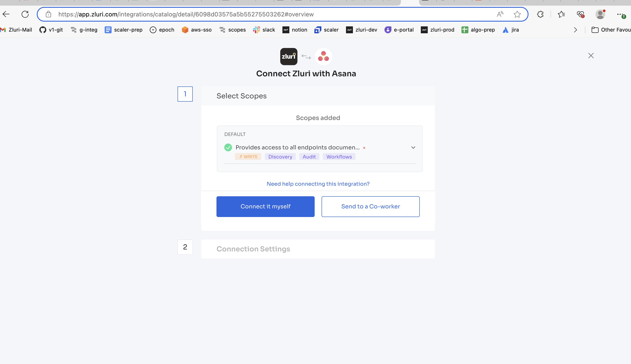This screenshot has height=364, width=631.
Task: Open the scaler-prep bookmark
Action: (x=123, y=30)
